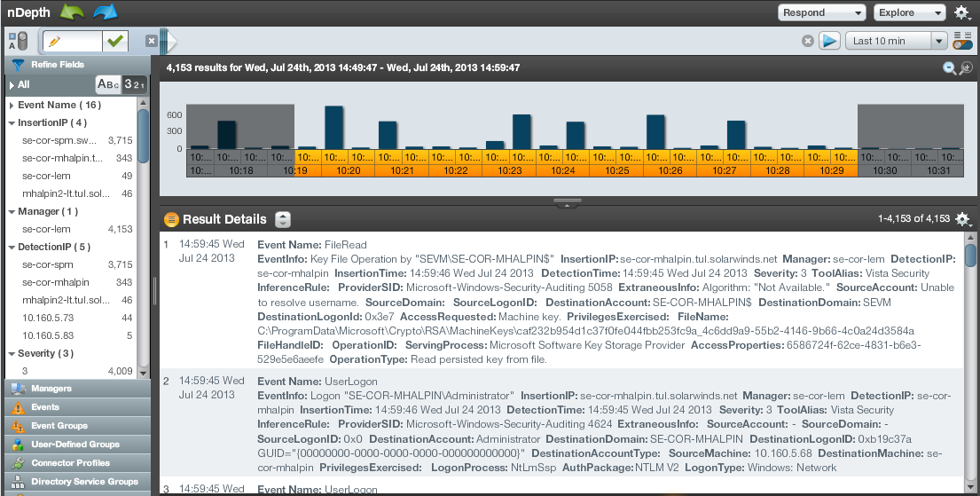Expand the Event Name (16) field
Screen dimensions: 980x496
click(x=12, y=105)
